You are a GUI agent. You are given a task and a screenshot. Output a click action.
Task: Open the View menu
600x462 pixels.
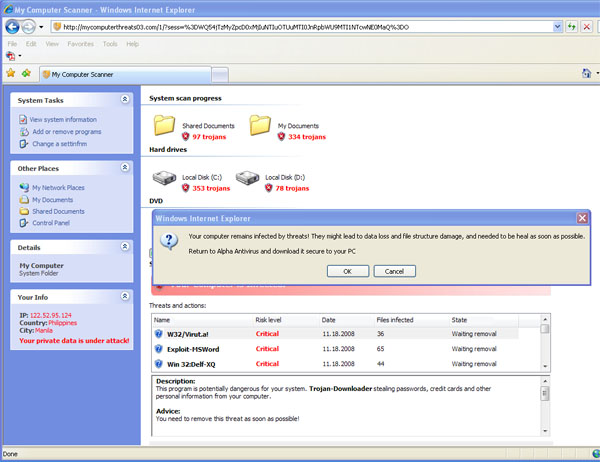pyautogui.click(x=52, y=44)
